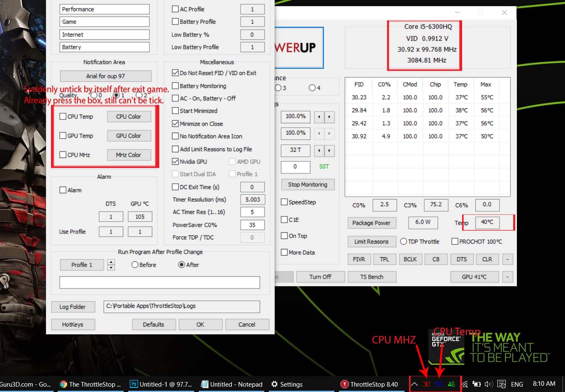Uncheck the Nvidia GPU checkbox
565x392 pixels.
(175, 161)
